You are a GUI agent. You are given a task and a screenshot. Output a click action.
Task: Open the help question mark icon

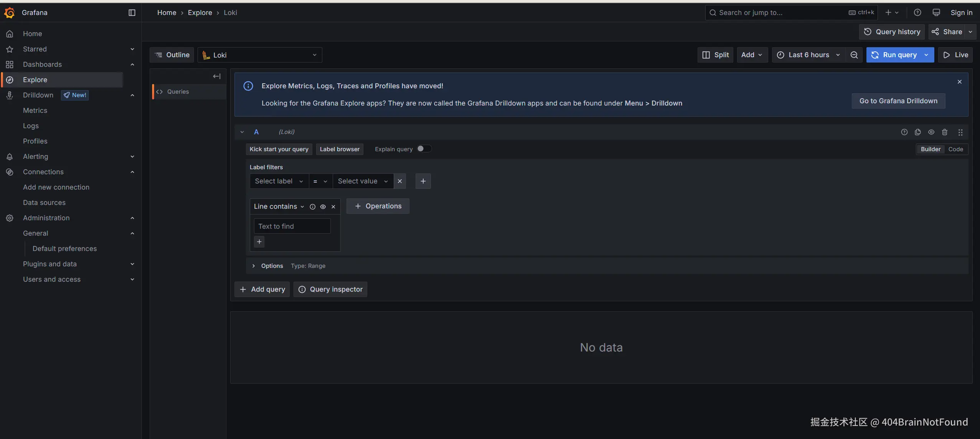(x=917, y=13)
